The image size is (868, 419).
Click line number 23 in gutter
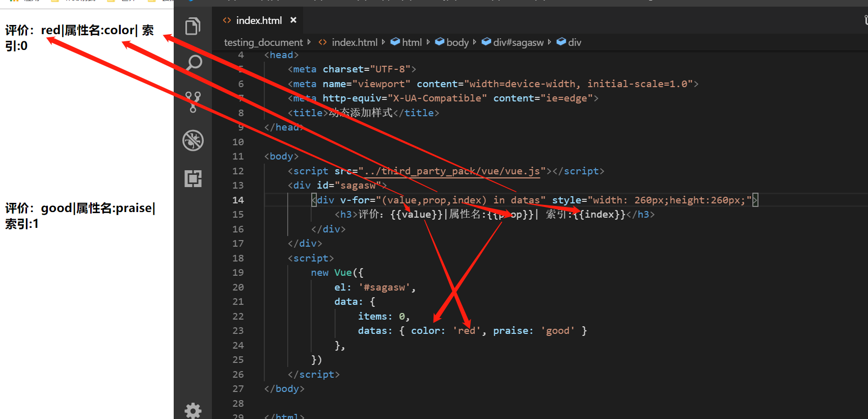click(x=238, y=330)
